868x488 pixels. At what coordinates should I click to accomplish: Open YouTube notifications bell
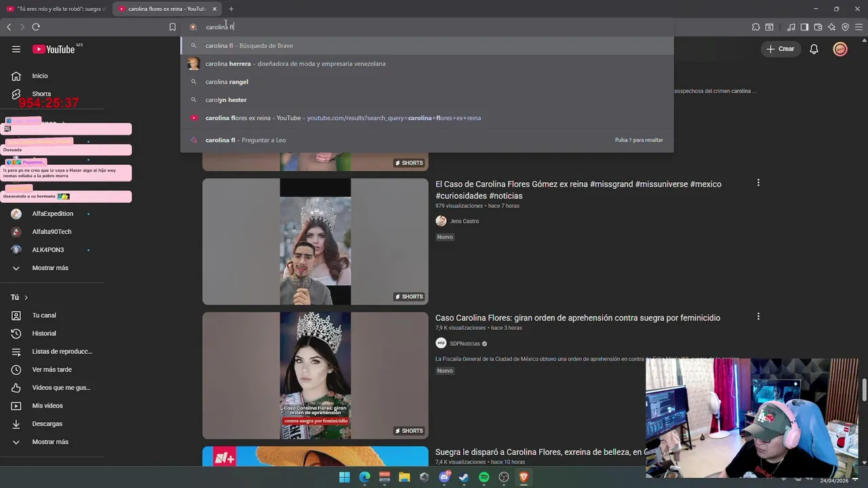tap(814, 49)
